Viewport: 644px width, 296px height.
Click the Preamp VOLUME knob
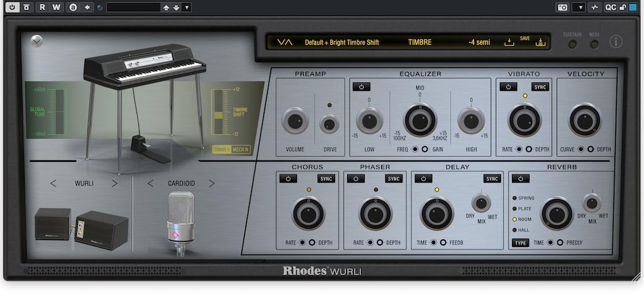coord(296,121)
